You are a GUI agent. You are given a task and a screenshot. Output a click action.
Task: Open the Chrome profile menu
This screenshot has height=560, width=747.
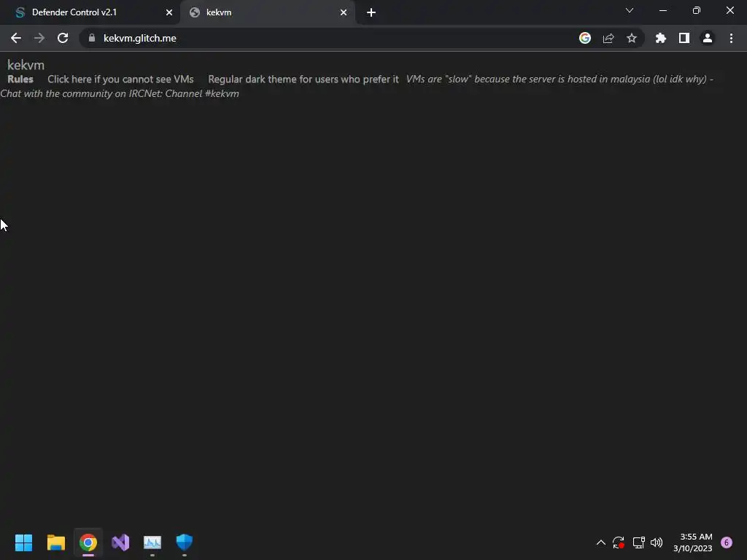point(708,38)
